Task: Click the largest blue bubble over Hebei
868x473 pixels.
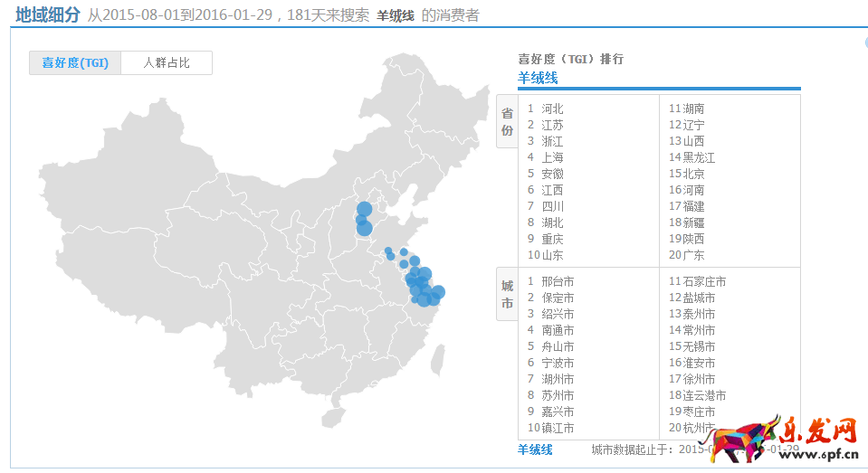Action: coord(364,228)
